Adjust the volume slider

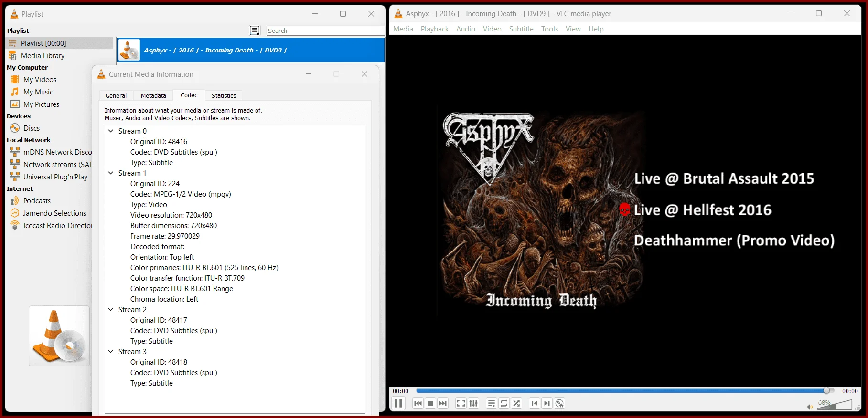coord(835,405)
